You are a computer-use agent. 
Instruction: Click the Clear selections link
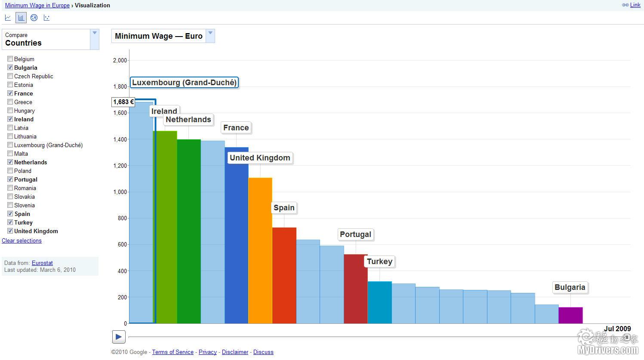[22, 240]
